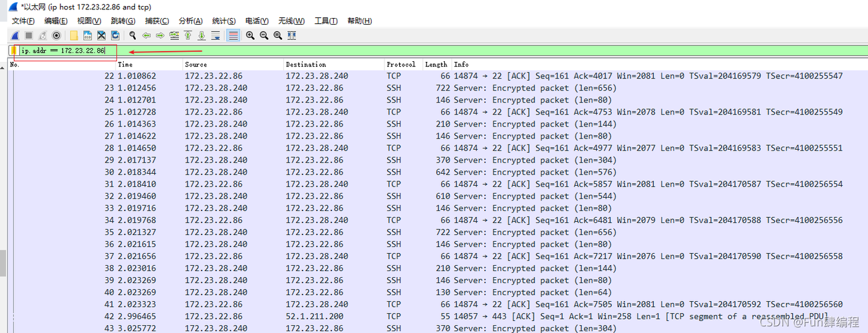Click the filter bookmark icon

[x=14, y=51]
